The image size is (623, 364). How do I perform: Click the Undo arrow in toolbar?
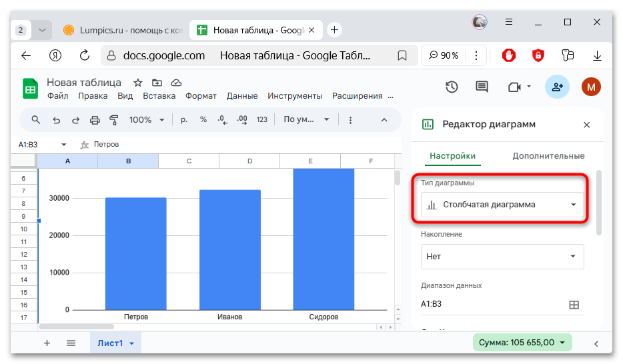(56, 120)
